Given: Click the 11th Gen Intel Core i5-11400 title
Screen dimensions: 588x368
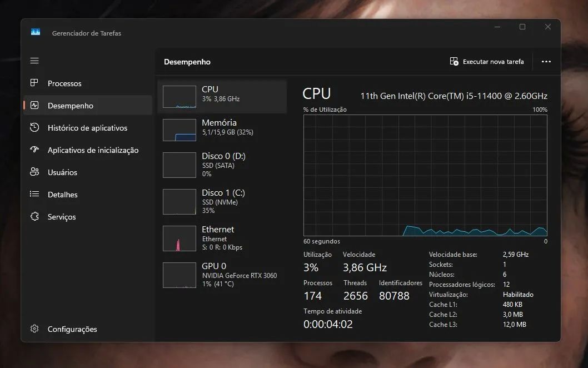Looking at the screenshot, I should pos(454,96).
